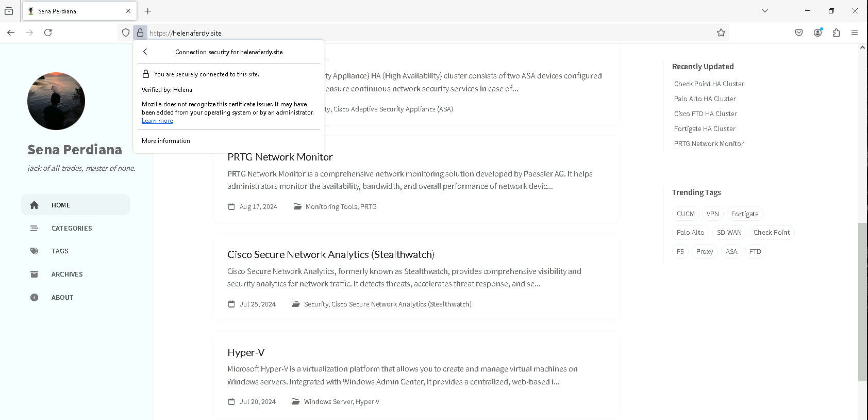Open a new browser tab
This screenshot has width=868, height=420.
(x=148, y=11)
